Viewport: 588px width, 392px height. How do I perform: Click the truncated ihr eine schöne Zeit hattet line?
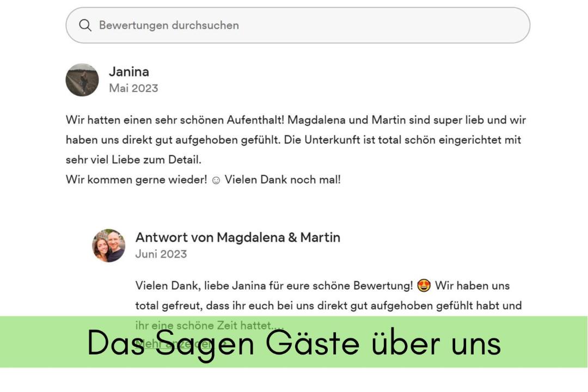[210, 325]
